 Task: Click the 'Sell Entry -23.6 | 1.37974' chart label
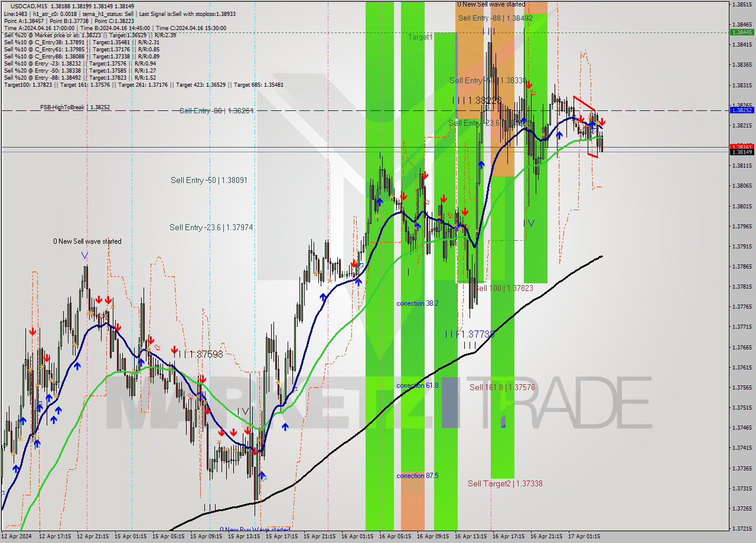[211, 227]
